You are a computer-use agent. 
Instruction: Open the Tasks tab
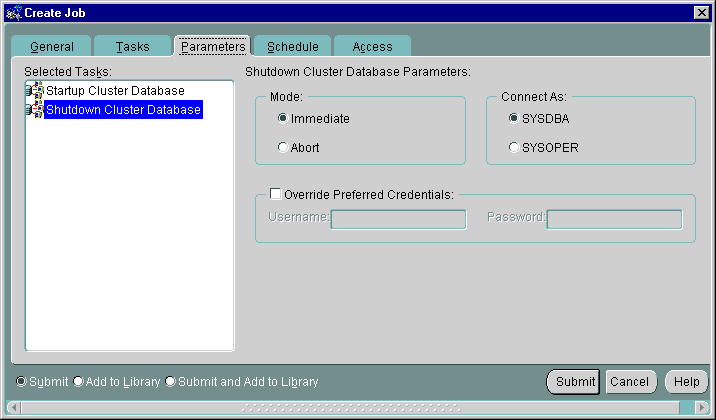point(132,47)
